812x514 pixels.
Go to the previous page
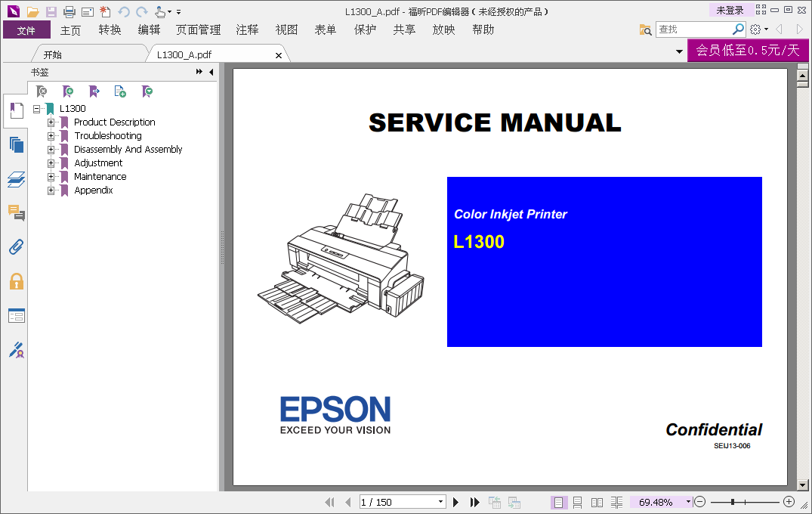(x=348, y=502)
